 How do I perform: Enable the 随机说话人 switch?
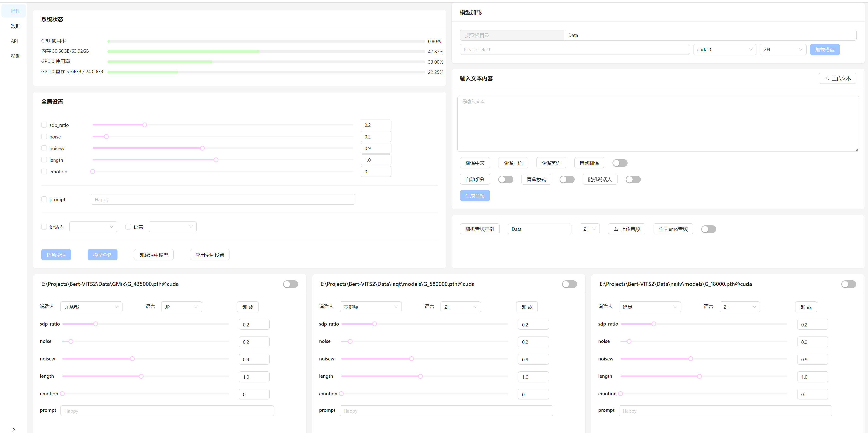[x=633, y=180]
